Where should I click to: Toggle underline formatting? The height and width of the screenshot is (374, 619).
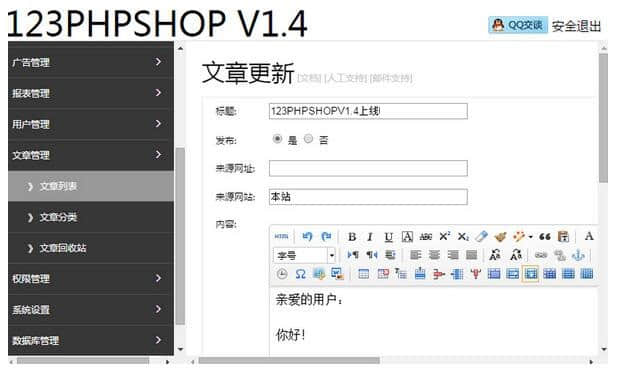tap(388, 237)
